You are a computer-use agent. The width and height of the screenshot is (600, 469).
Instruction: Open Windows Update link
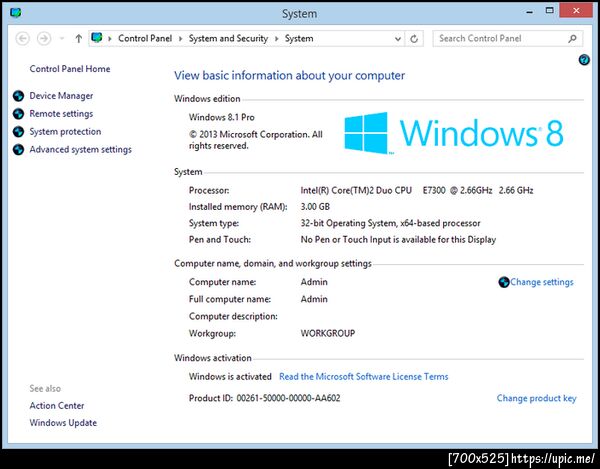point(63,423)
